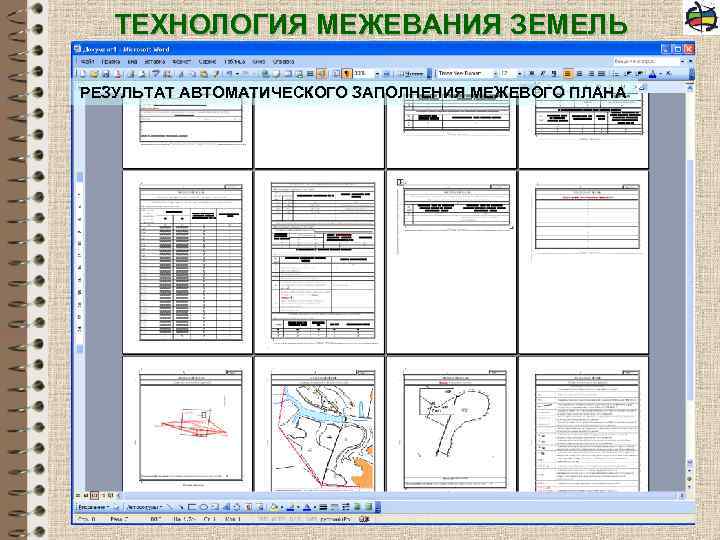Select the page showing the colored map
The image size is (720, 540).
[x=320, y=424]
